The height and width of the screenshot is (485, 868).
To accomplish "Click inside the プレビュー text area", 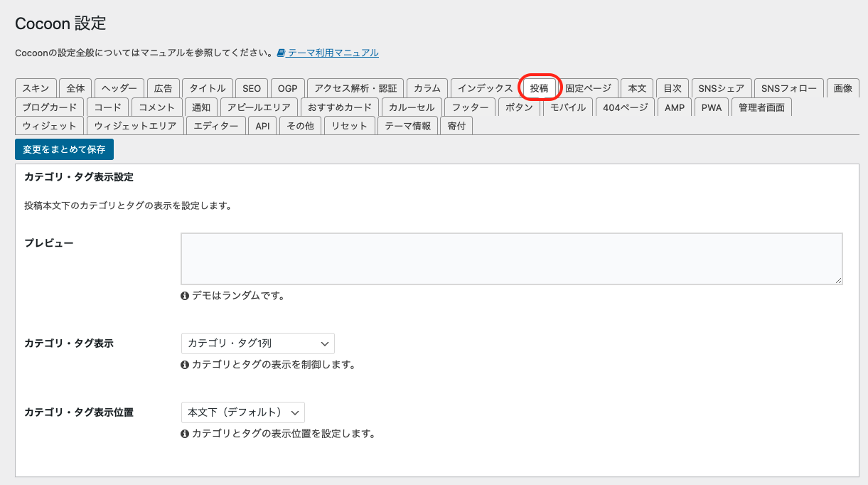I will 512,259.
